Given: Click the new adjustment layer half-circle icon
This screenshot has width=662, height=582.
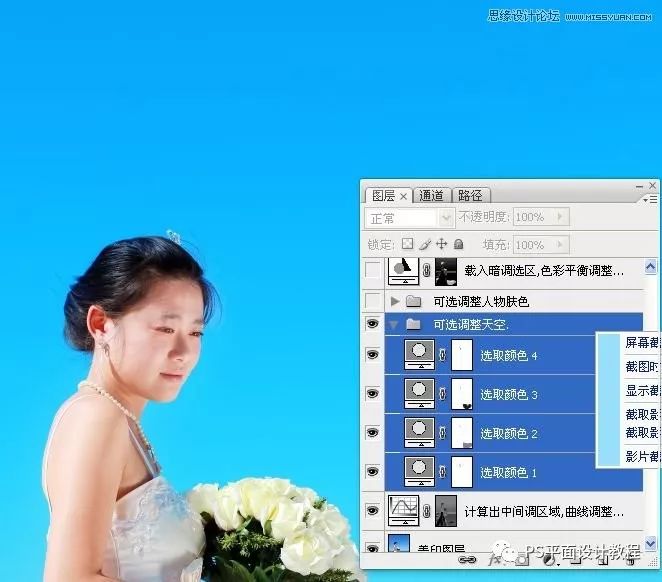Looking at the screenshot, I should click(x=549, y=560).
